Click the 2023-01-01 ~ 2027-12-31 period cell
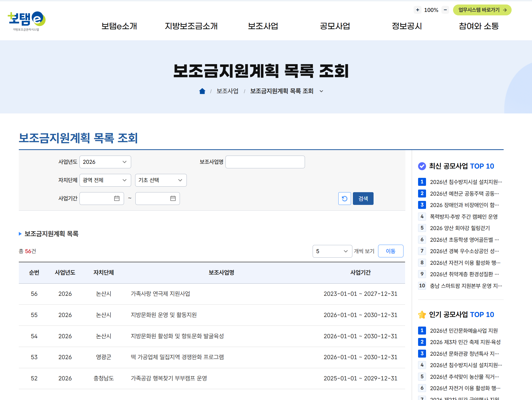 tap(361, 294)
